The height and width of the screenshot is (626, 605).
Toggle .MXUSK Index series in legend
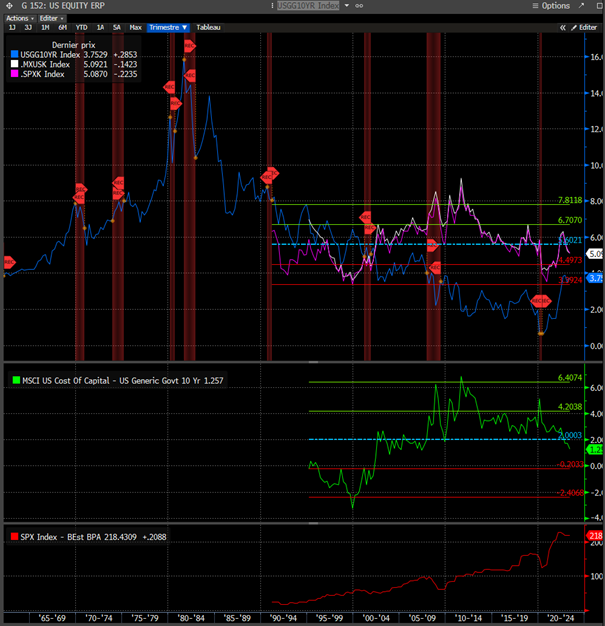pyautogui.click(x=13, y=63)
